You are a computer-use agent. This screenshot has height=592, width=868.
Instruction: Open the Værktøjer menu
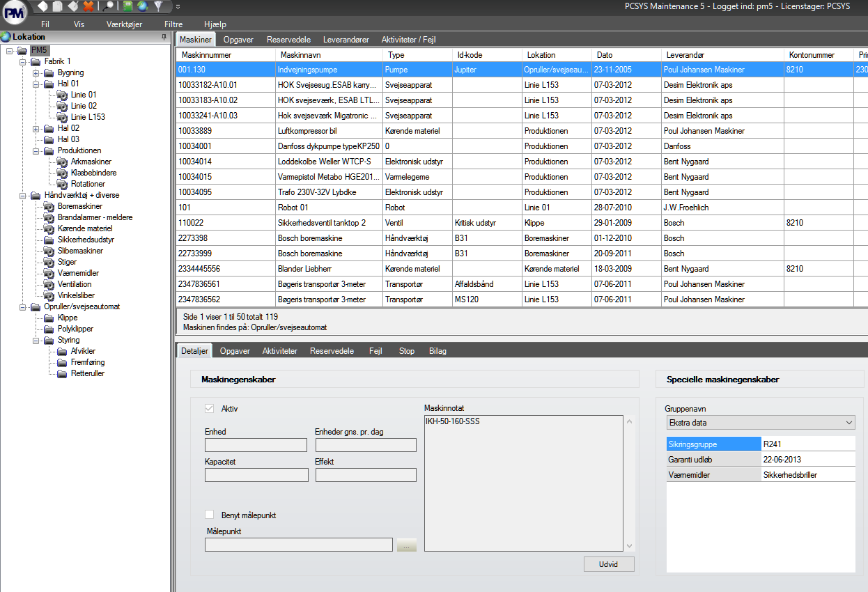[x=125, y=24]
